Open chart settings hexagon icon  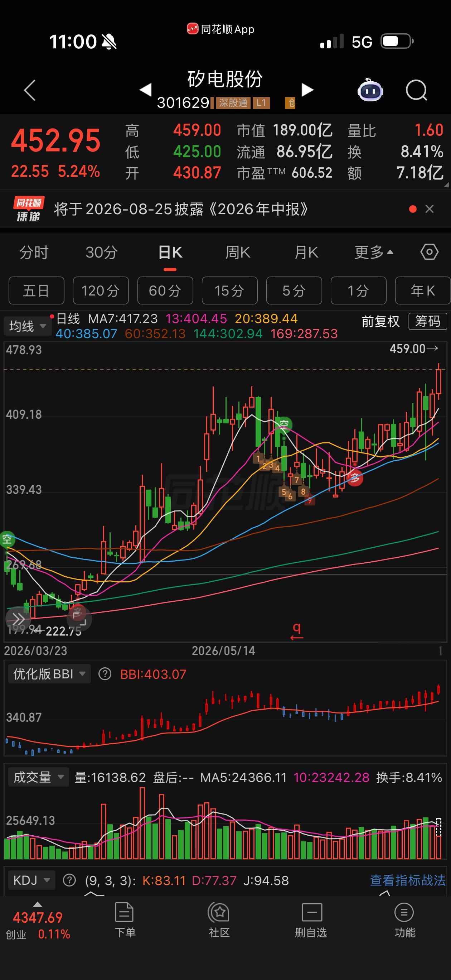[429, 252]
